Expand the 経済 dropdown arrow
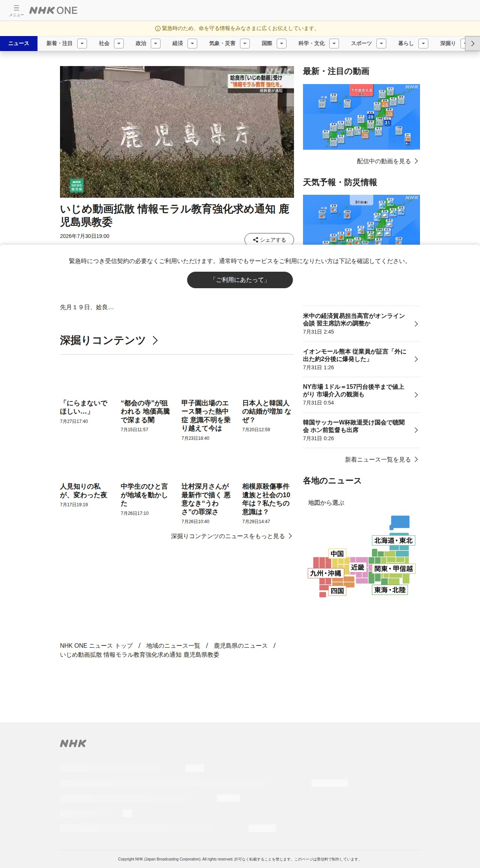The width and height of the screenshot is (480, 868). click(x=192, y=44)
